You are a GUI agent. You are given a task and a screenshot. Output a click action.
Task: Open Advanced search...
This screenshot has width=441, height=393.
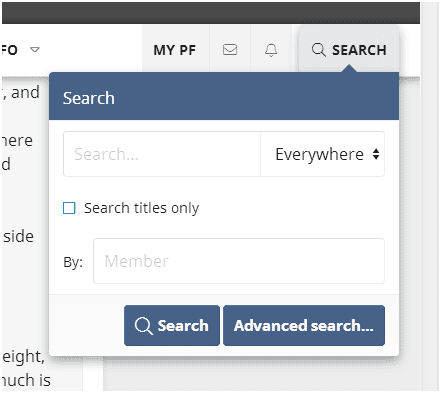tap(304, 325)
